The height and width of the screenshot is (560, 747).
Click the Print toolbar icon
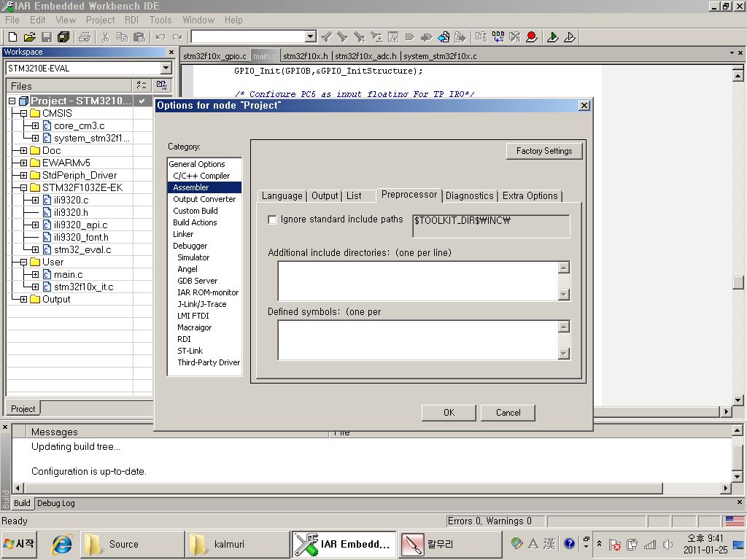click(85, 37)
